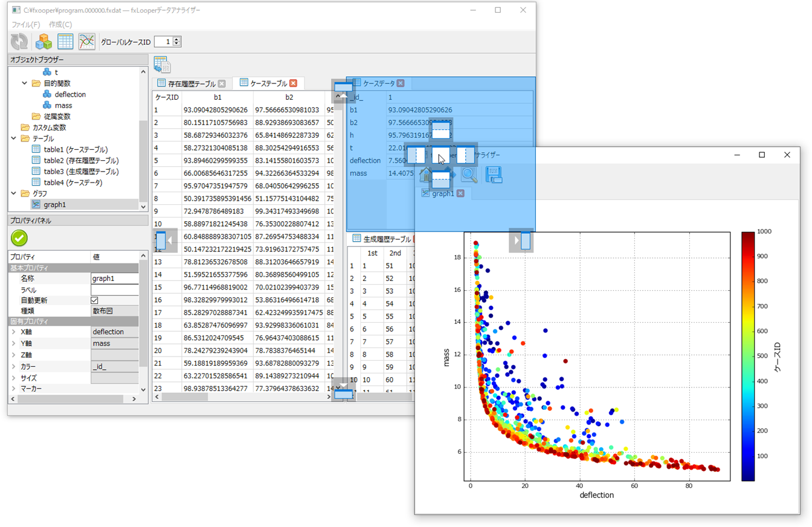Open the 作成(C) menu

(x=60, y=25)
